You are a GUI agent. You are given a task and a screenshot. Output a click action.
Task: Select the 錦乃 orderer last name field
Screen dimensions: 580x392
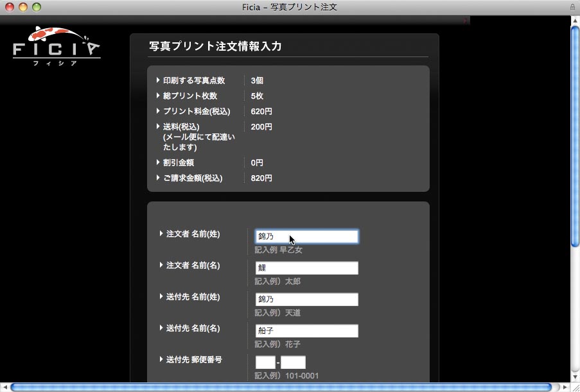point(306,236)
